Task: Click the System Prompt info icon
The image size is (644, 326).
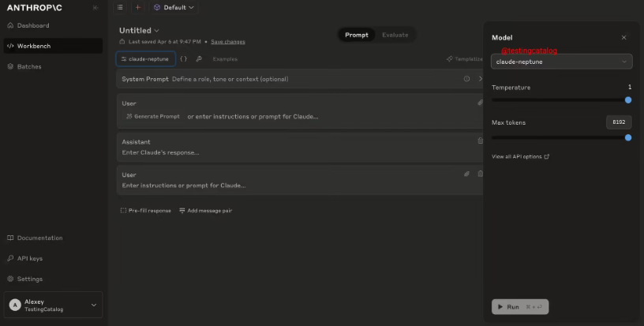Action: 466,79
